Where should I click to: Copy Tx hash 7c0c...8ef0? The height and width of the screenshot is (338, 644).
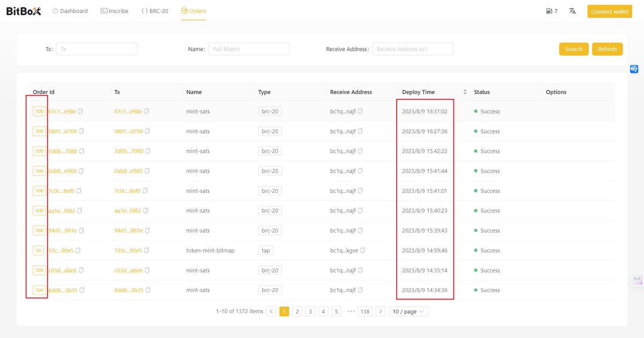click(x=145, y=191)
